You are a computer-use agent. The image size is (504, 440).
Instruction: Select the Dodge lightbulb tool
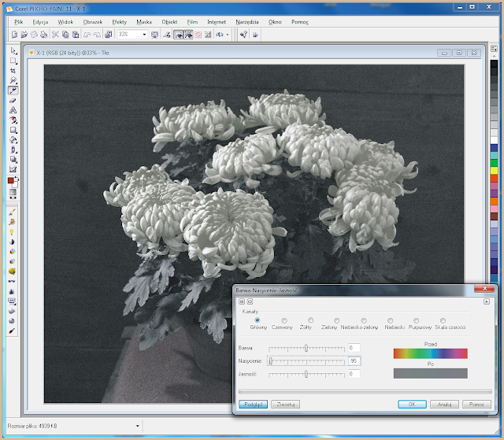pos(13,232)
